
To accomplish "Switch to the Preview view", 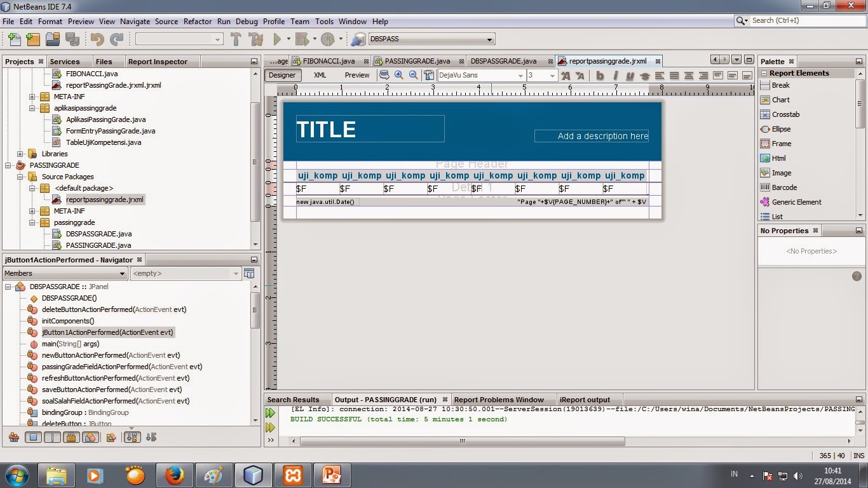I will click(357, 75).
